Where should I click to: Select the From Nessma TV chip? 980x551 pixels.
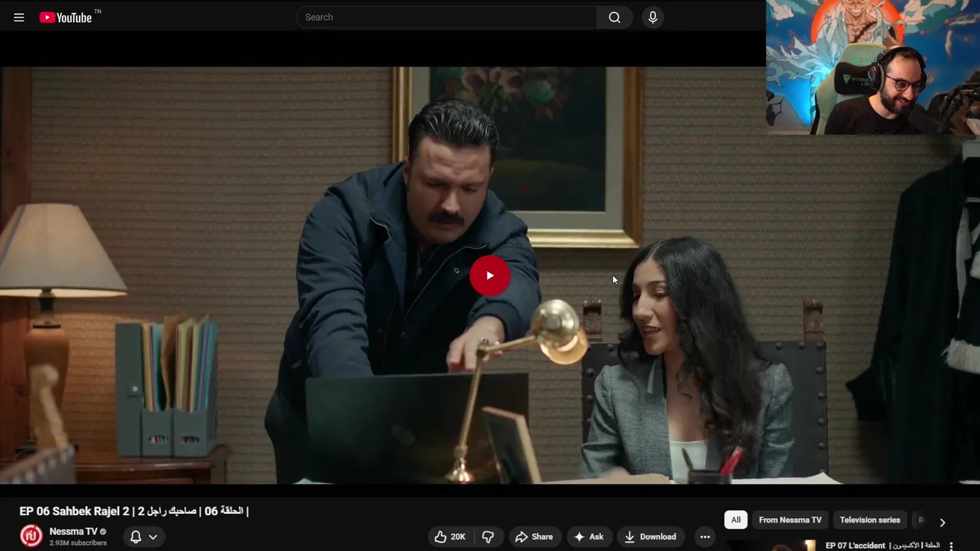tap(790, 520)
